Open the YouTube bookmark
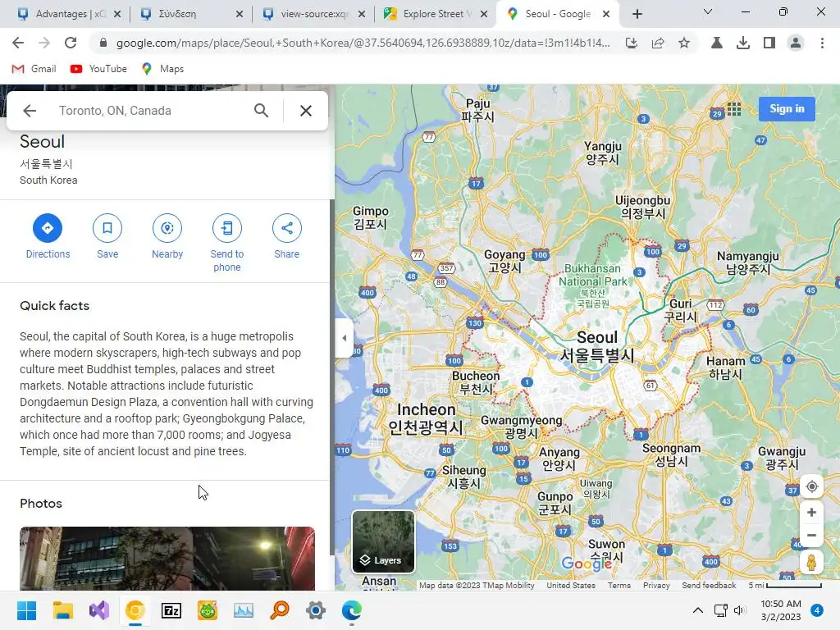The image size is (840, 630). tap(98, 69)
